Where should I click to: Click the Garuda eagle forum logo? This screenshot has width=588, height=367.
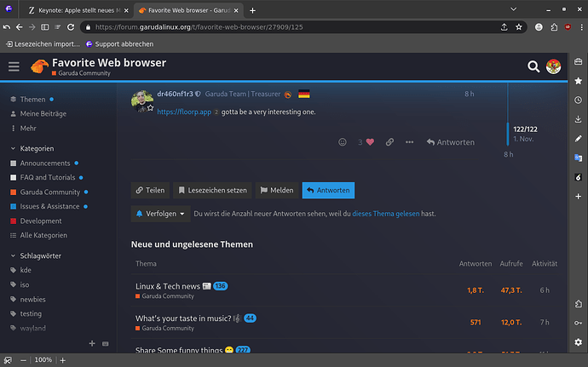39,66
